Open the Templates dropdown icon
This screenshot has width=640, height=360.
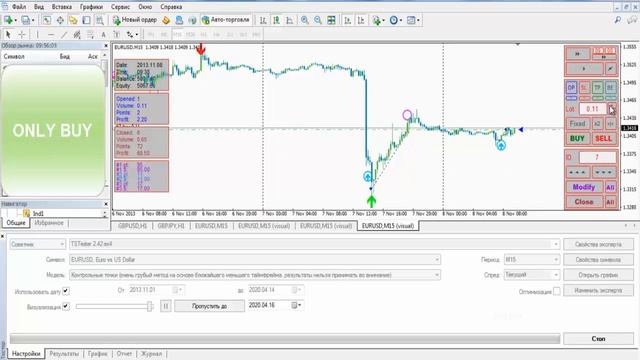pos(413,20)
